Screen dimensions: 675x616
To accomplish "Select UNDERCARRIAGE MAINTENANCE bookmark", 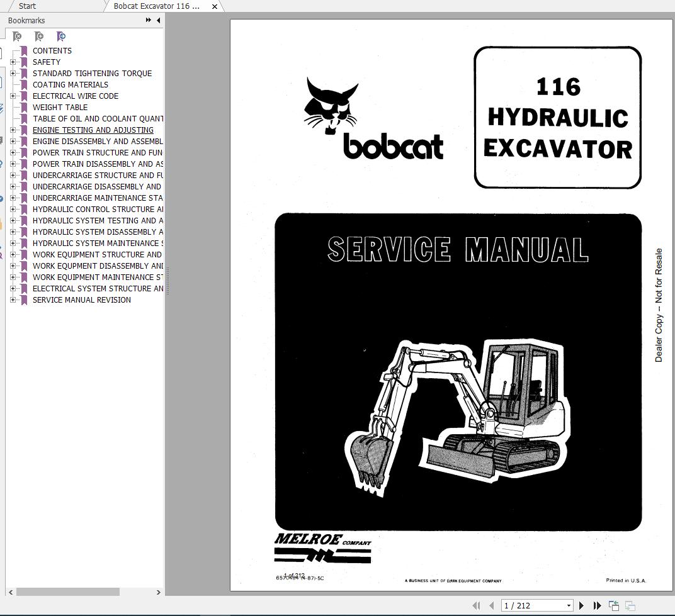I will click(x=98, y=198).
